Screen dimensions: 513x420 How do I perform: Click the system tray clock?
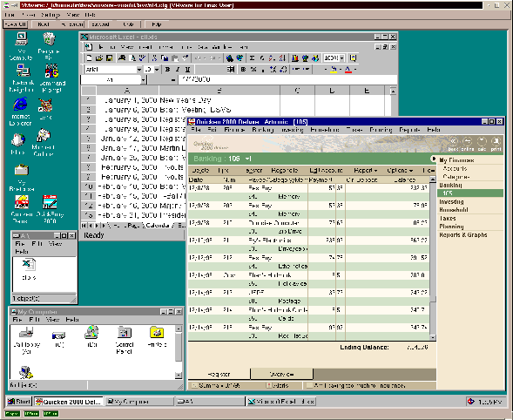[x=489, y=402]
